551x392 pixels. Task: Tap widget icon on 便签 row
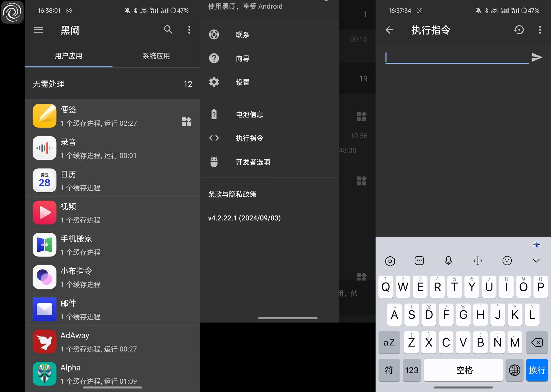click(x=186, y=122)
